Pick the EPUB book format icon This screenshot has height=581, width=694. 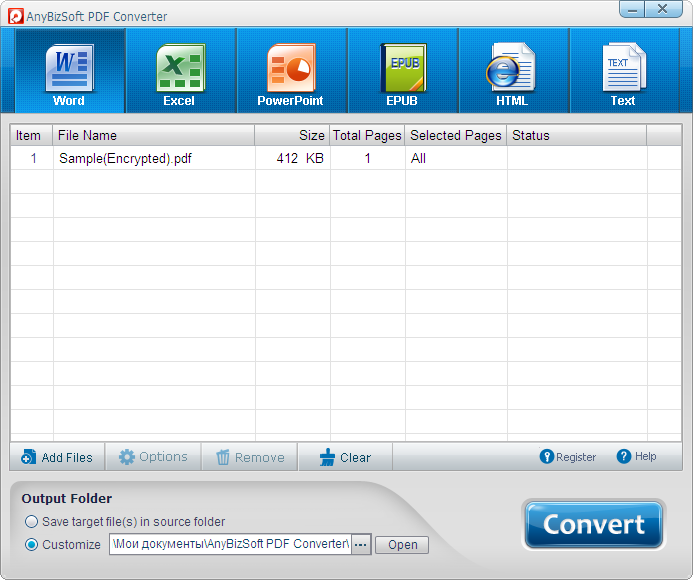[x=403, y=70]
